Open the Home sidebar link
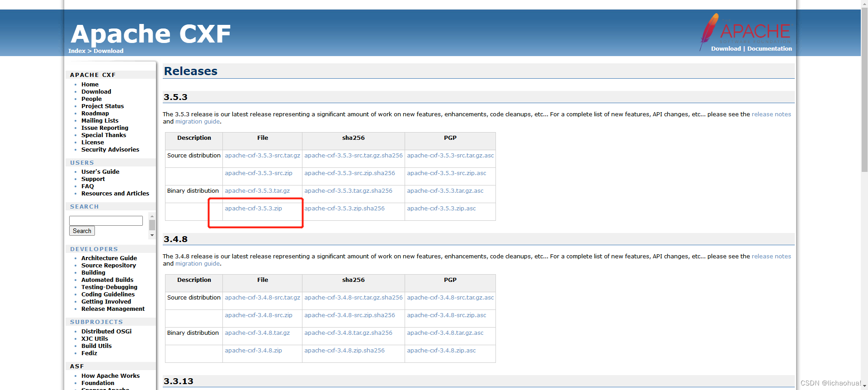The width and height of the screenshot is (868, 390). click(90, 85)
